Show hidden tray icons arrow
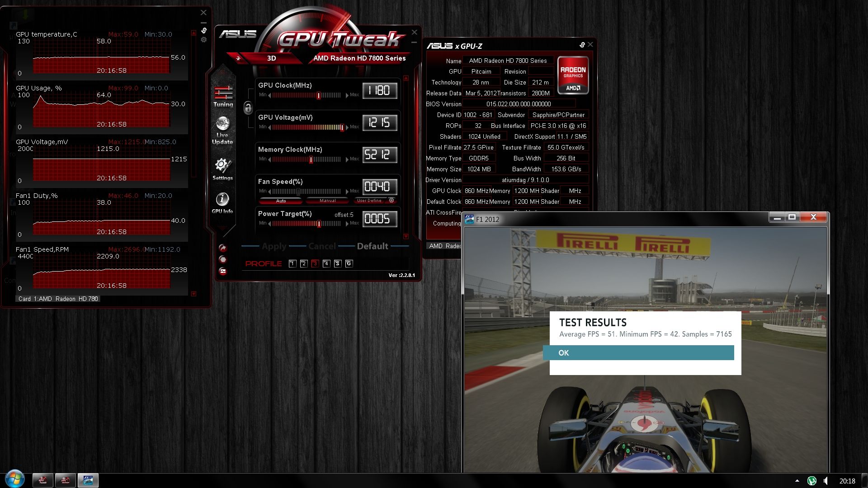868x488 pixels. [x=797, y=481]
